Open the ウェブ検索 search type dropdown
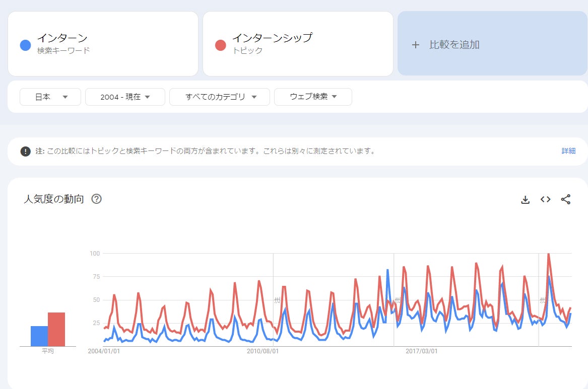The width and height of the screenshot is (588, 389). (313, 97)
